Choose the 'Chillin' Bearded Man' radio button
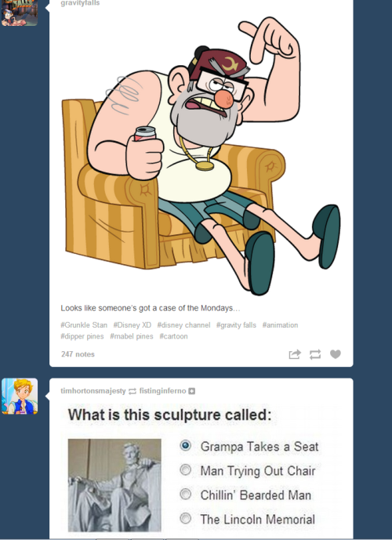 185,495
